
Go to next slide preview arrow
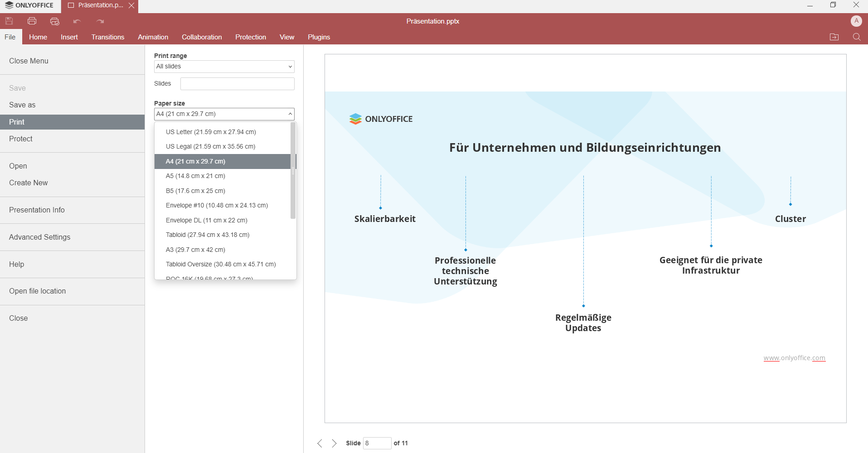(334, 443)
